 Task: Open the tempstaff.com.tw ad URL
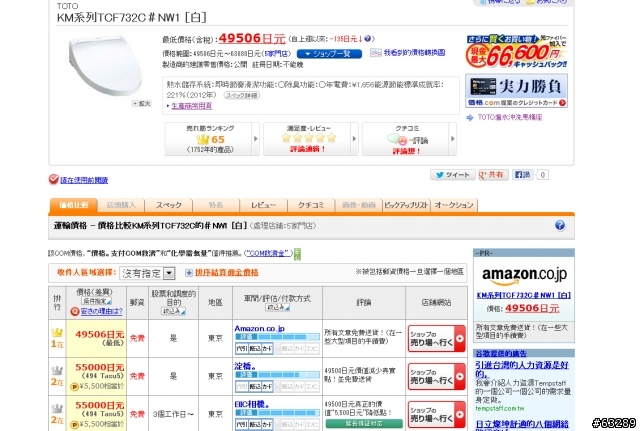click(500, 408)
